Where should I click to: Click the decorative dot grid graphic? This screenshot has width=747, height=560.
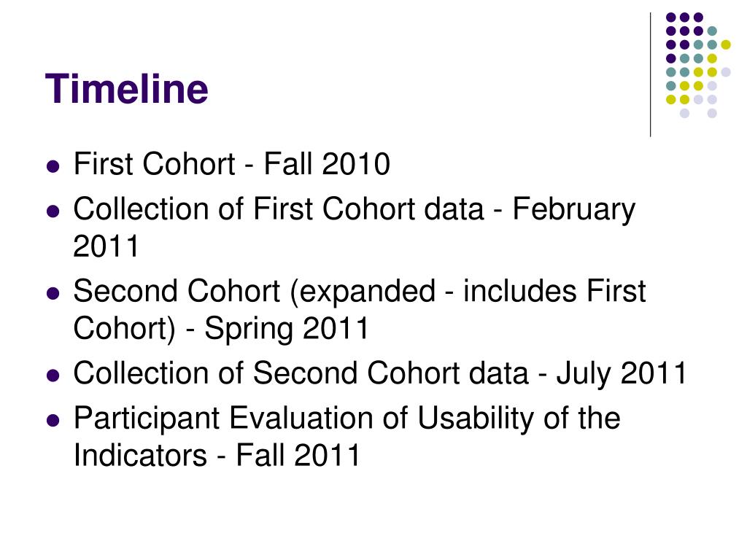(x=698, y=65)
